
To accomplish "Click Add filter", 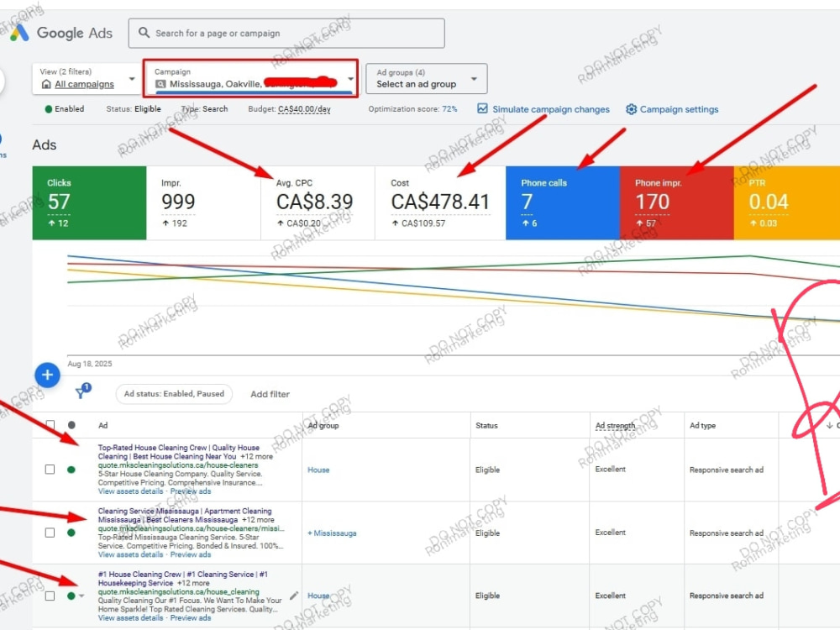I will pos(270,394).
